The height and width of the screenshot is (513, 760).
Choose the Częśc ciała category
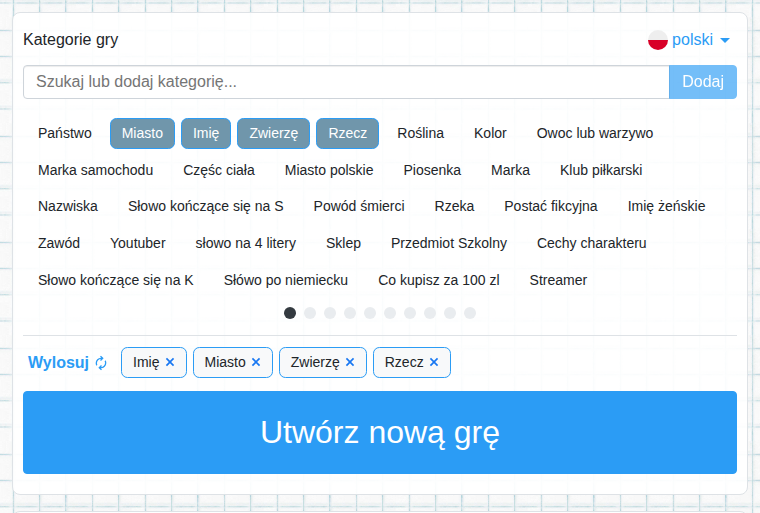coord(219,170)
